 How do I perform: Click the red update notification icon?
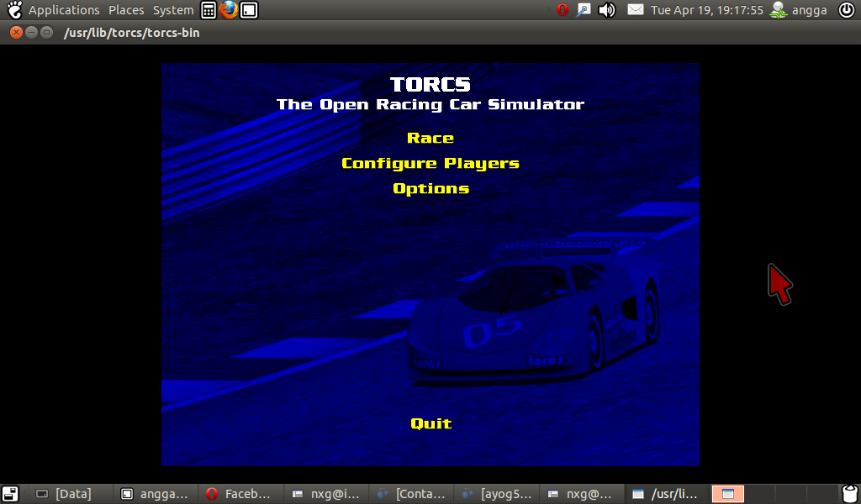(x=563, y=10)
